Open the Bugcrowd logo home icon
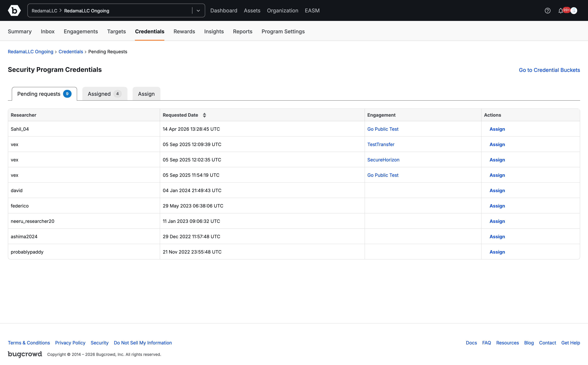 tap(14, 10)
